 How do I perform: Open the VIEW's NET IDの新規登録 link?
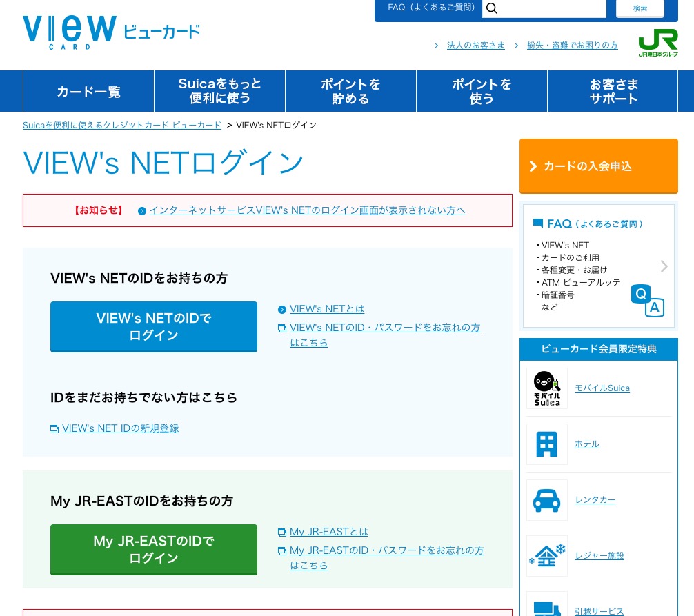[x=121, y=428]
